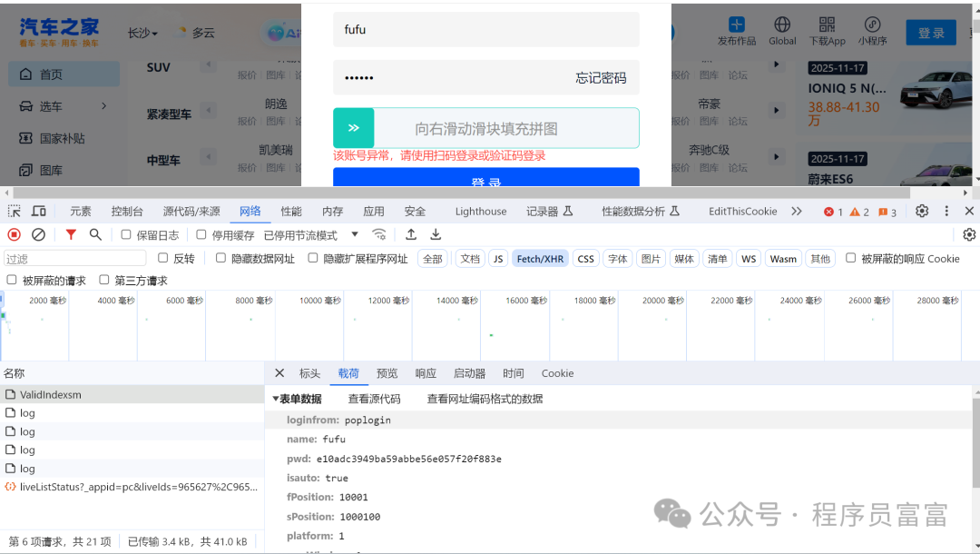The height and width of the screenshot is (554, 980).
Task: Click the 登录 header button
Action: (931, 33)
